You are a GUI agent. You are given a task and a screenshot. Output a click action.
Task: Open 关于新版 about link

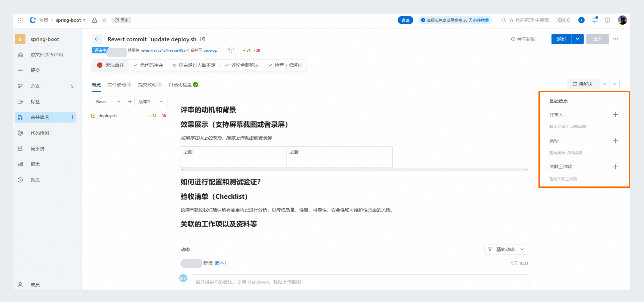point(523,39)
